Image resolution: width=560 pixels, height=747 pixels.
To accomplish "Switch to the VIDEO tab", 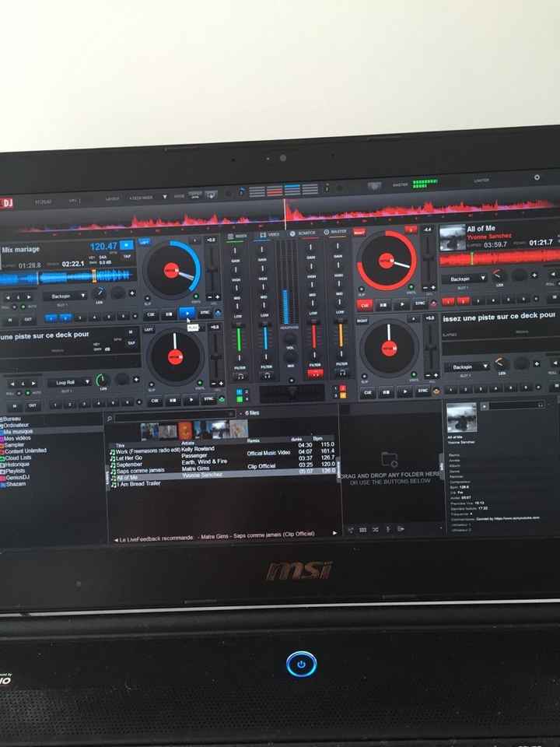I will click(x=269, y=235).
